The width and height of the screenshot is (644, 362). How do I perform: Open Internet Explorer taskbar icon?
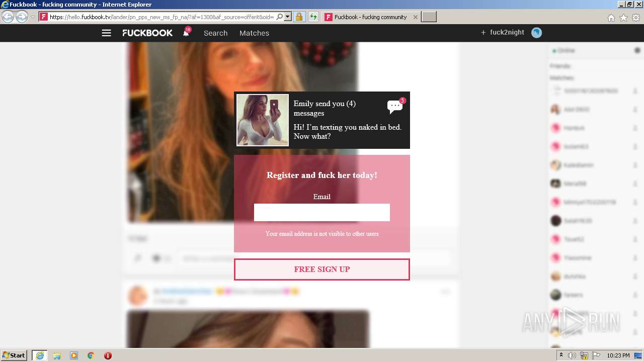(x=40, y=355)
